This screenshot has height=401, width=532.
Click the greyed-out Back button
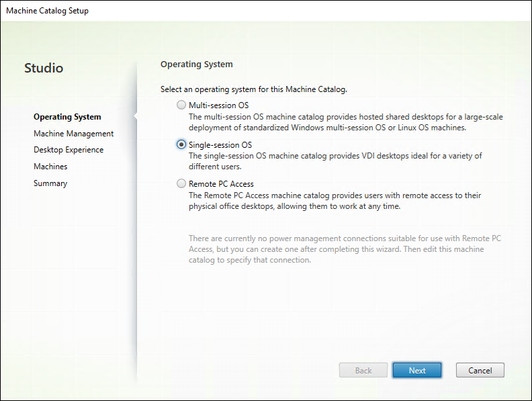tap(363, 370)
